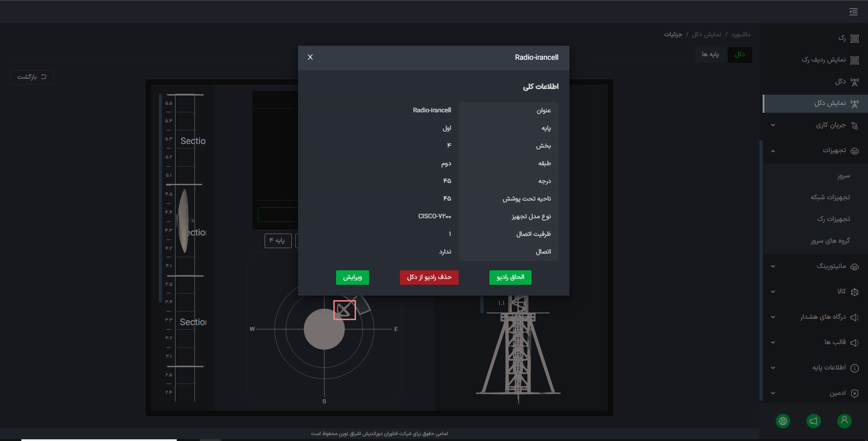Click the antenna icon beside دکل
The height and width of the screenshot is (441, 868).
854,82
